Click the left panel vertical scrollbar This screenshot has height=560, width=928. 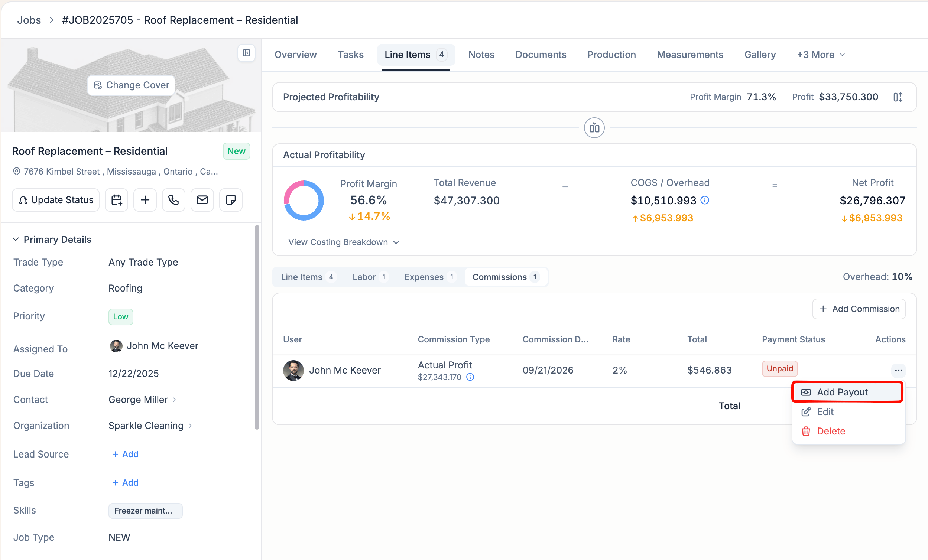(257, 328)
